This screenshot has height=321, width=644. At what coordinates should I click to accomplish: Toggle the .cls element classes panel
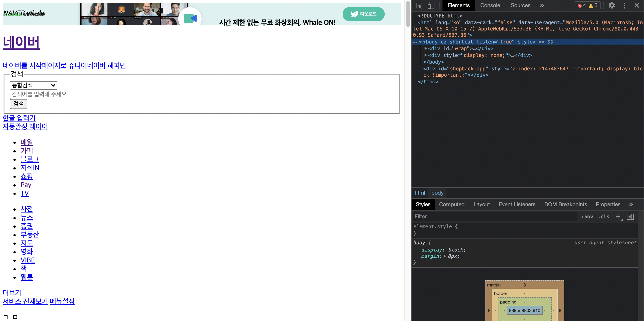(603, 217)
